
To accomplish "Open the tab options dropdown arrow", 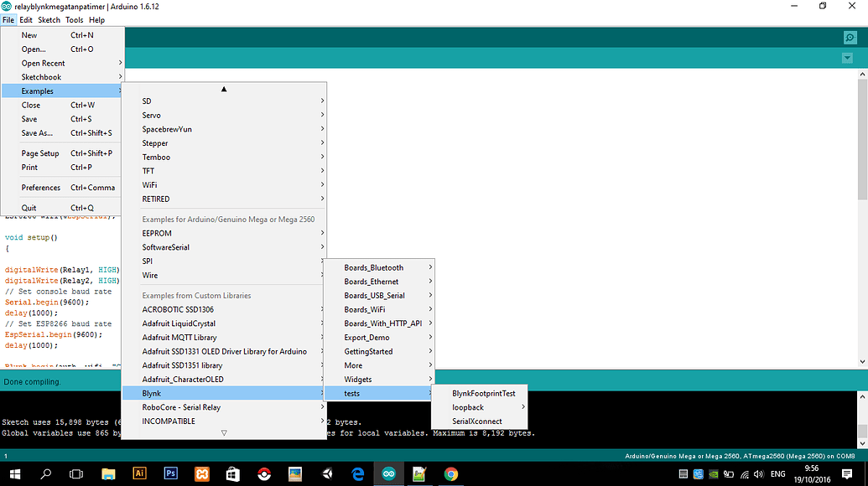I will (x=846, y=58).
